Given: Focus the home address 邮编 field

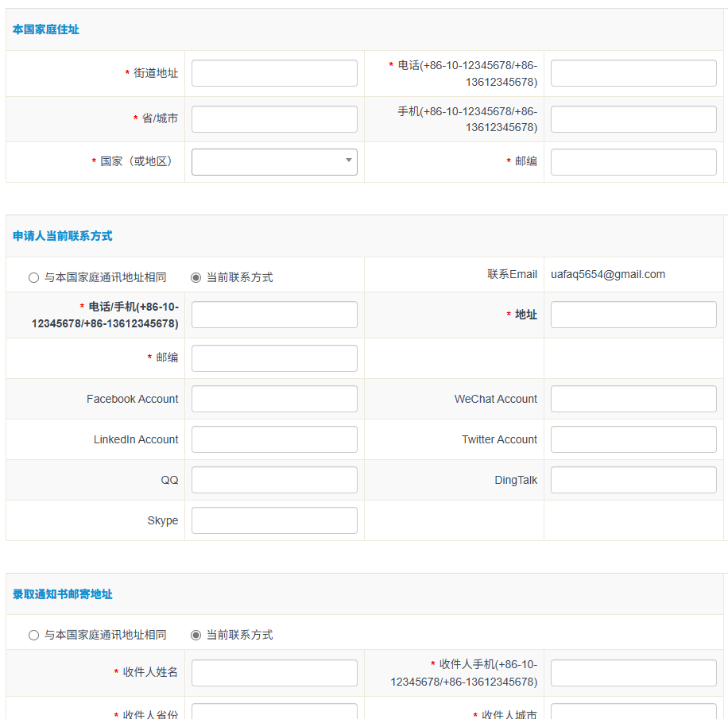Looking at the screenshot, I should point(633,162).
